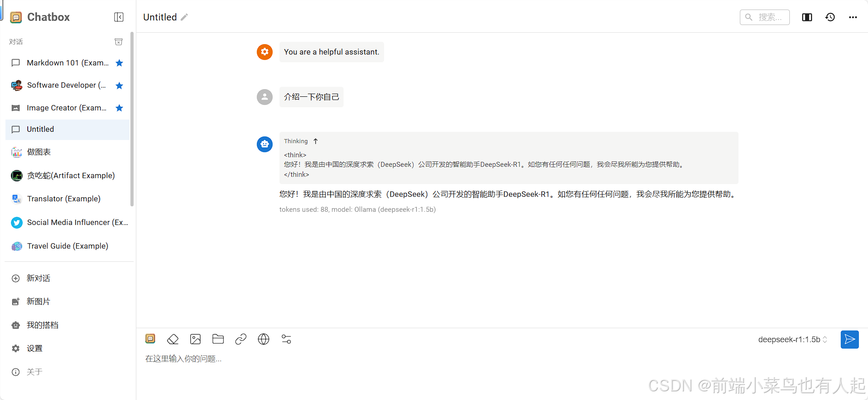Click the 'You are a helpful assistant.' message
Screen dimensions: 868x400
[x=331, y=52]
